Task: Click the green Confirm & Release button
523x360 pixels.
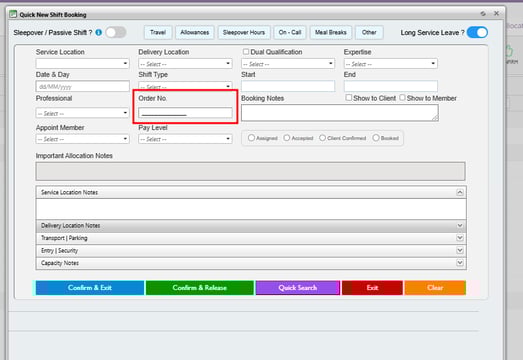Action: coord(199,288)
